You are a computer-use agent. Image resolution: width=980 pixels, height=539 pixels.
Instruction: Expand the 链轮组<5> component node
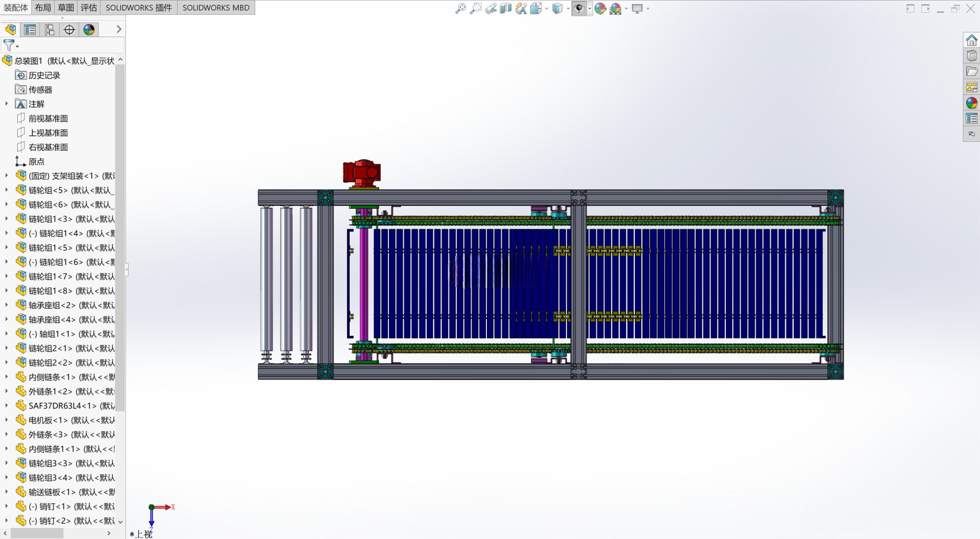7,190
